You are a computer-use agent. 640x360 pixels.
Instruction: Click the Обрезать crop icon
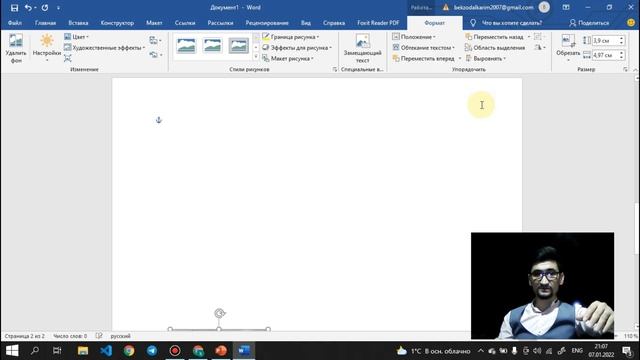click(x=568, y=41)
